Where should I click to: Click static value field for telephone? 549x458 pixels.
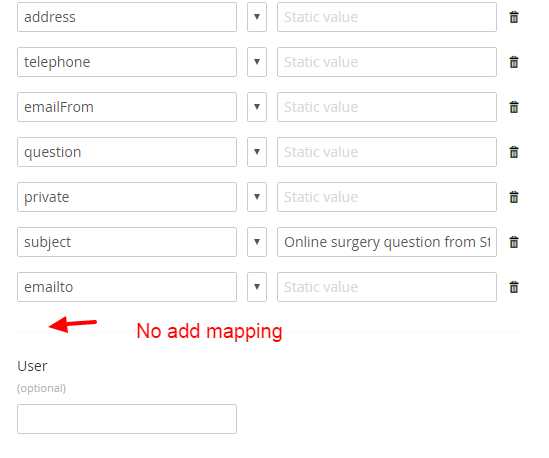click(x=387, y=62)
